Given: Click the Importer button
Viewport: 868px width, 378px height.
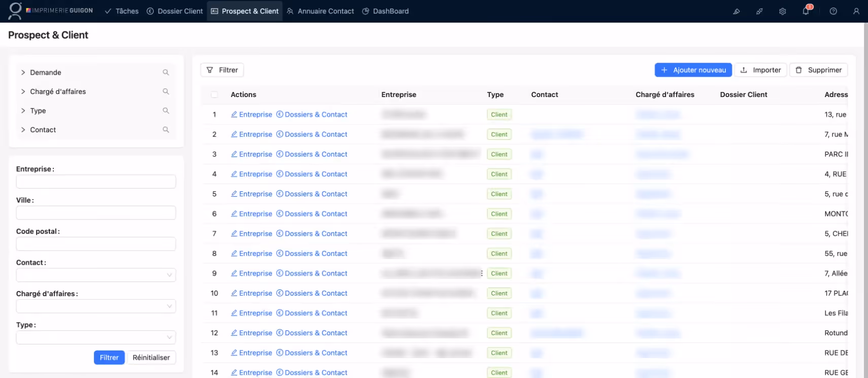Looking at the screenshot, I should 760,70.
